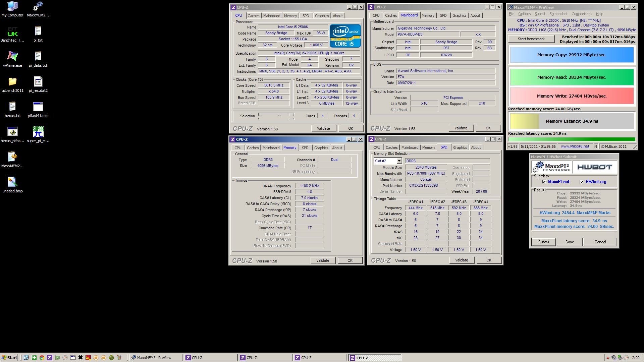Click the green Memory-Read result bar
Viewport: 644px width, 362px height.
click(572, 77)
